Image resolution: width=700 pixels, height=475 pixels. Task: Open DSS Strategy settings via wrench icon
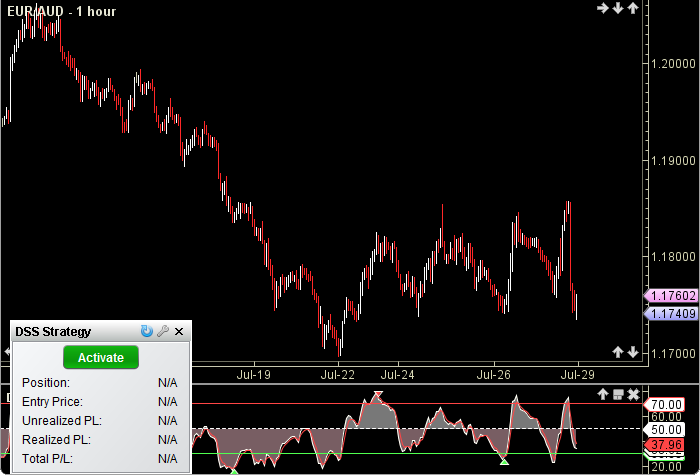(x=163, y=331)
